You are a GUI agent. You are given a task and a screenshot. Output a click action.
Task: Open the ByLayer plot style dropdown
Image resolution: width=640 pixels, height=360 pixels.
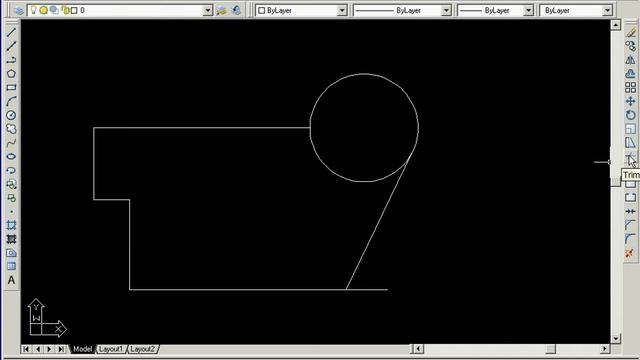607,10
